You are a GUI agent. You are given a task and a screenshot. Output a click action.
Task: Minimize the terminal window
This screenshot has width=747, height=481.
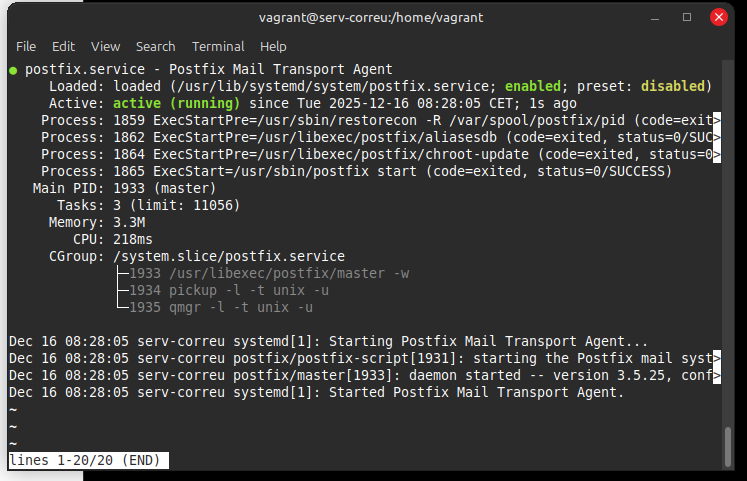(x=656, y=16)
